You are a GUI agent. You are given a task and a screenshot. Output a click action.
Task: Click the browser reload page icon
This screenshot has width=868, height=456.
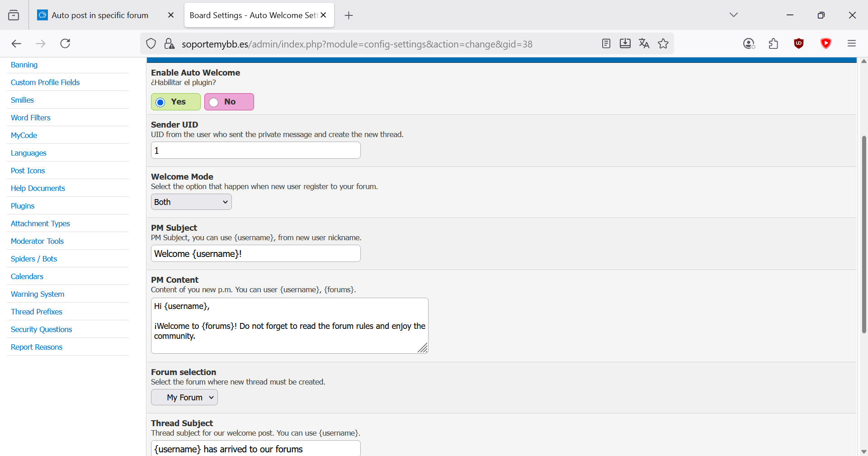(65, 43)
